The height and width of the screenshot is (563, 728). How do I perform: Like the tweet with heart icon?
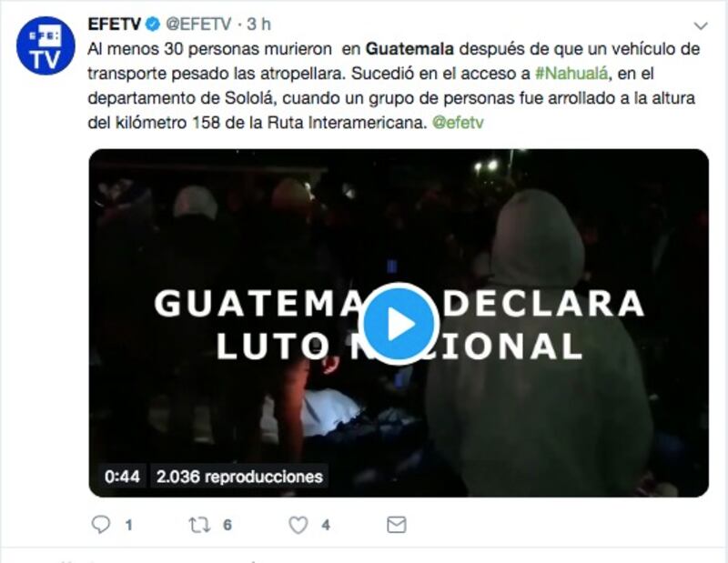tap(298, 525)
